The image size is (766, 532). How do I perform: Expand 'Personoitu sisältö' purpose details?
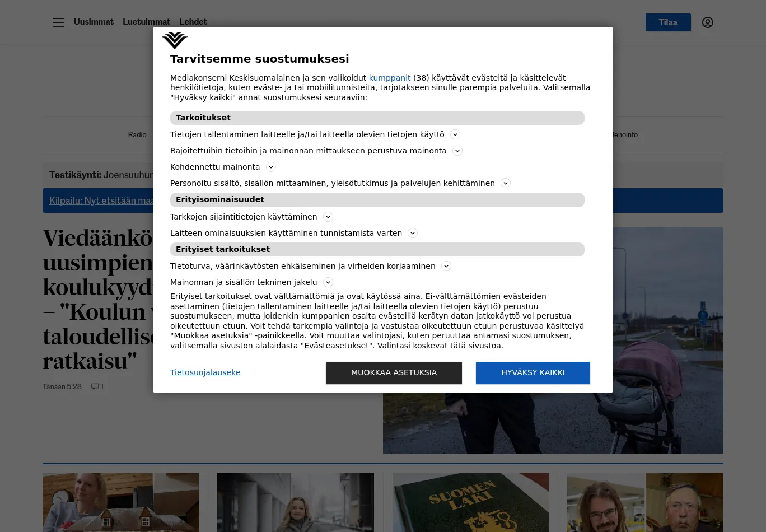click(506, 183)
